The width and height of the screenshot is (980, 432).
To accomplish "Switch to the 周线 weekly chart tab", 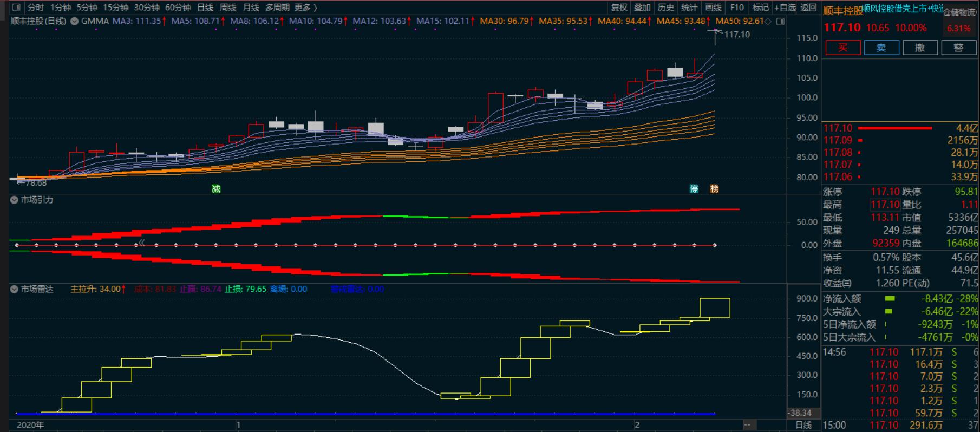I will [228, 8].
